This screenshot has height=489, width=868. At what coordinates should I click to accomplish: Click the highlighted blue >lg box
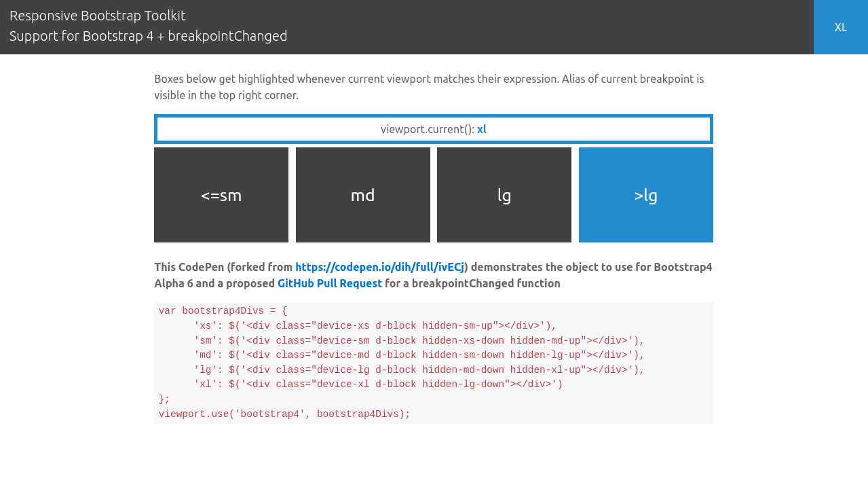645,195
